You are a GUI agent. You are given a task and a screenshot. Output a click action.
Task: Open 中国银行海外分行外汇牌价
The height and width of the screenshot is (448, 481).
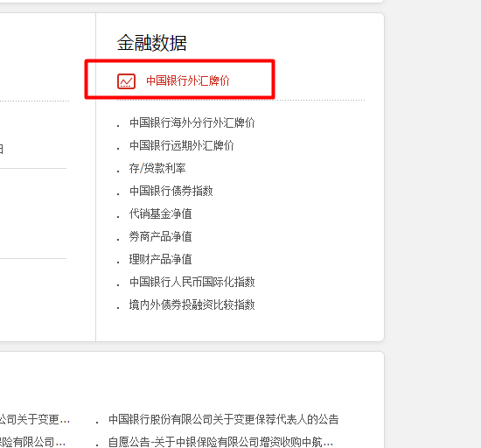point(192,122)
